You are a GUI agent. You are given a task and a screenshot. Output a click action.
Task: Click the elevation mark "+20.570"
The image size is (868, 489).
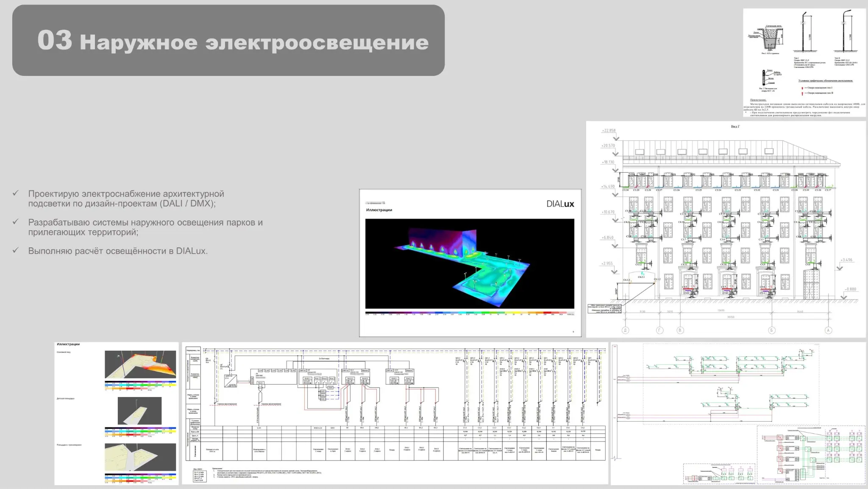coord(608,145)
